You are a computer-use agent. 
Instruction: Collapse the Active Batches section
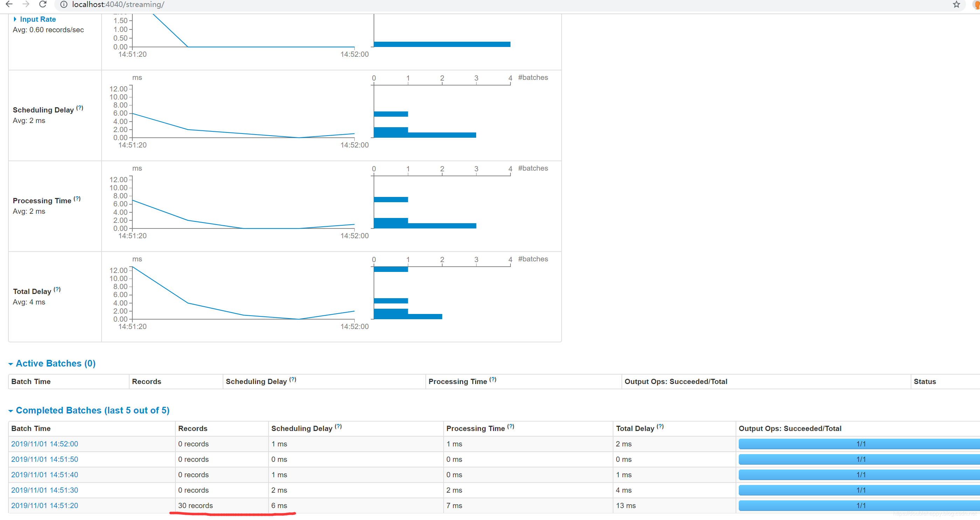pos(55,363)
